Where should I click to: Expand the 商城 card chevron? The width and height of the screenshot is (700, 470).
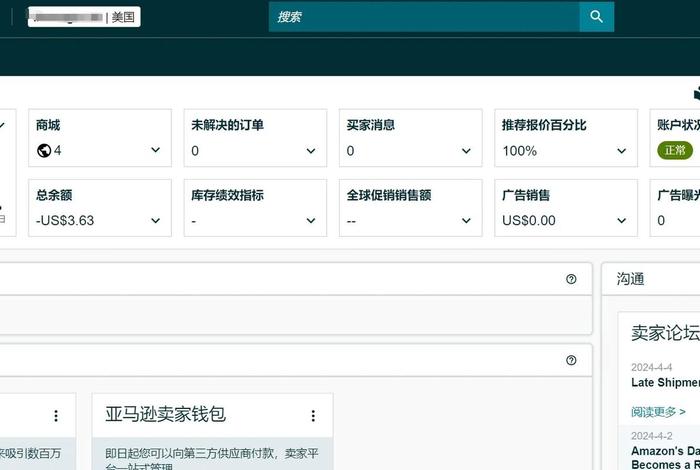tap(155, 151)
